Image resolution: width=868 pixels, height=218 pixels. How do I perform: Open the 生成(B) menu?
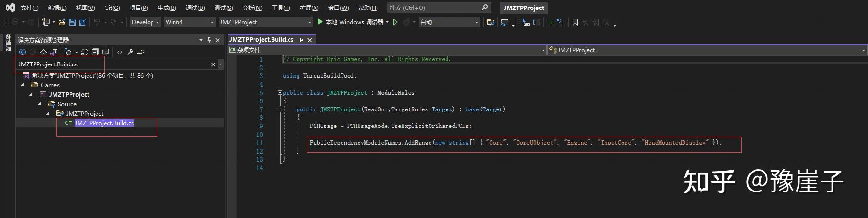167,8
